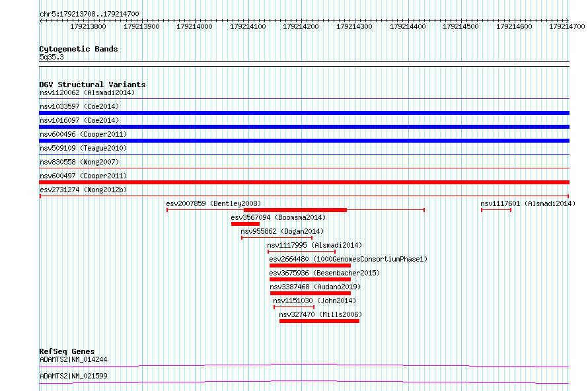
Task: Open esv2664480 (1000GenomesConsortiumPhase1) label
Action: click(x=348, y=259)
